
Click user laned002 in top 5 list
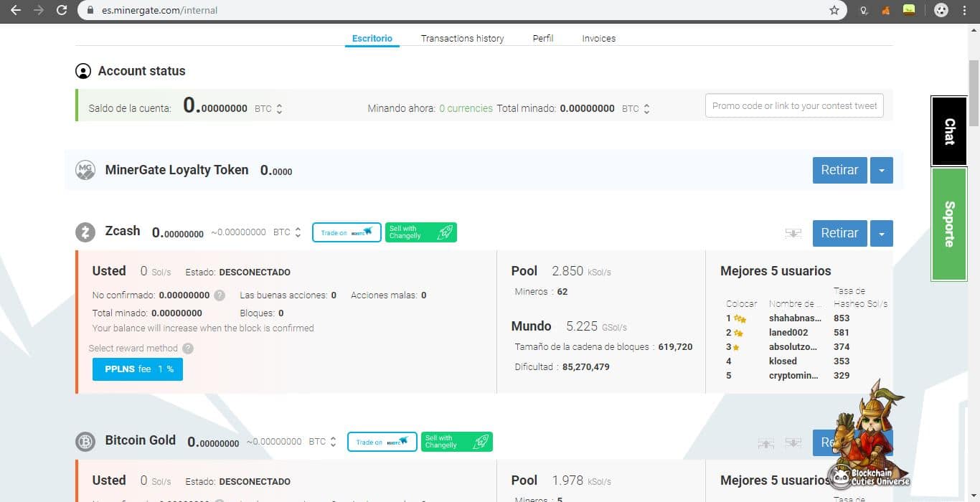(x=788, y=332)
